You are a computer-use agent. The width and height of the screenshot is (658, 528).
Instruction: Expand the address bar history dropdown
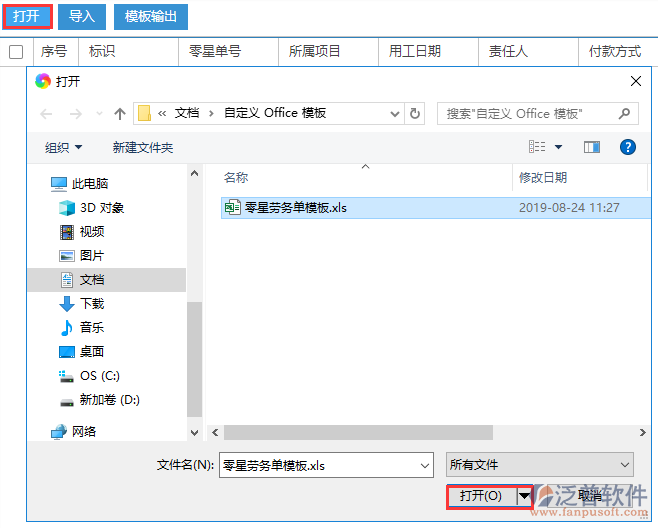tap(394, 114)
